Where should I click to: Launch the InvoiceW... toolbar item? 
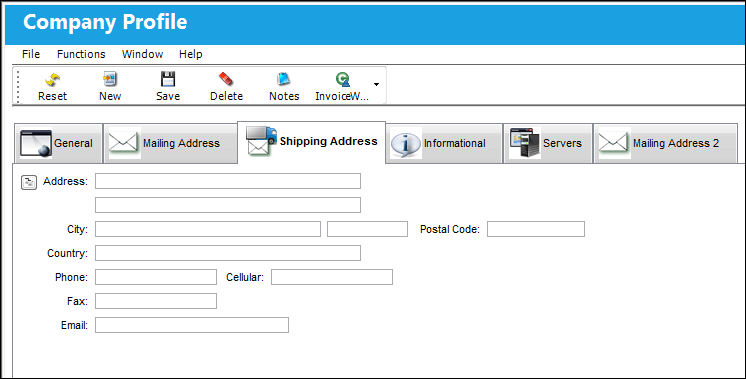(x=342, y=87)
